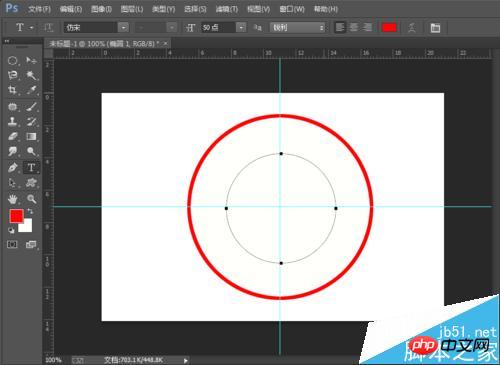
Task: Click the Photoshop Ps logo
Action: (x=12, y=8)
